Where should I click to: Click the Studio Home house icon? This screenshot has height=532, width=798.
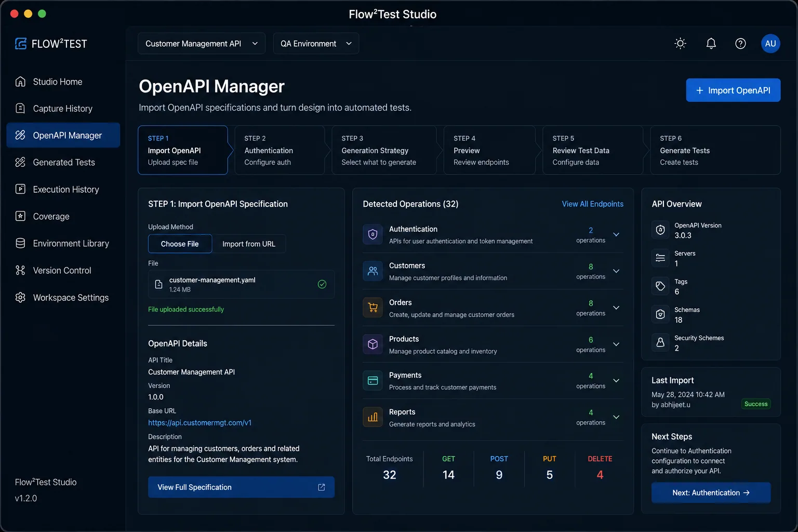20,82
